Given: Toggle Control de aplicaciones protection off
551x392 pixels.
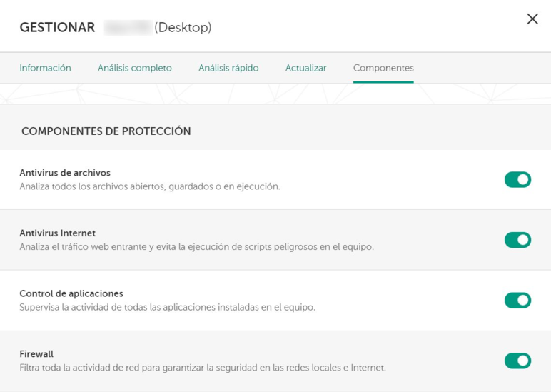Looking at the screenshot, I should (517, 301).
